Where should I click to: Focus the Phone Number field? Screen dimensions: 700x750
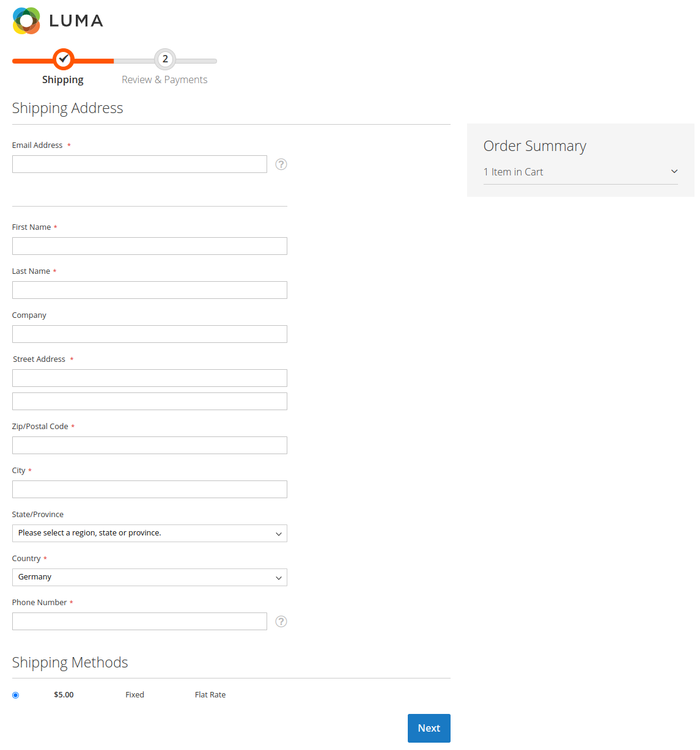[139, 622]
